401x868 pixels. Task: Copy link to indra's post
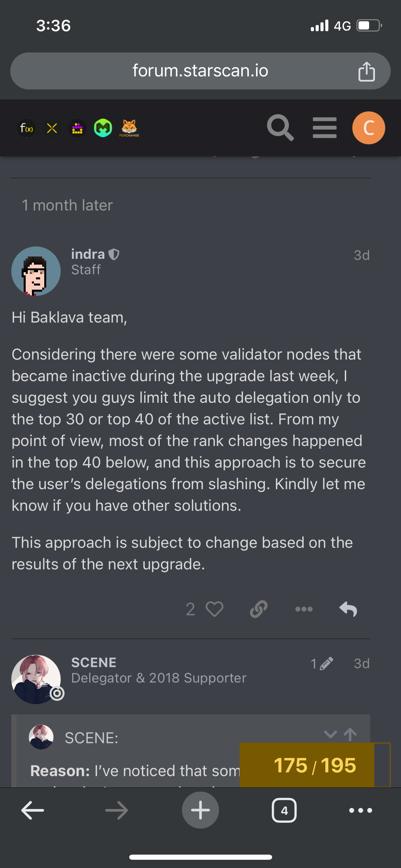(259, 609)
